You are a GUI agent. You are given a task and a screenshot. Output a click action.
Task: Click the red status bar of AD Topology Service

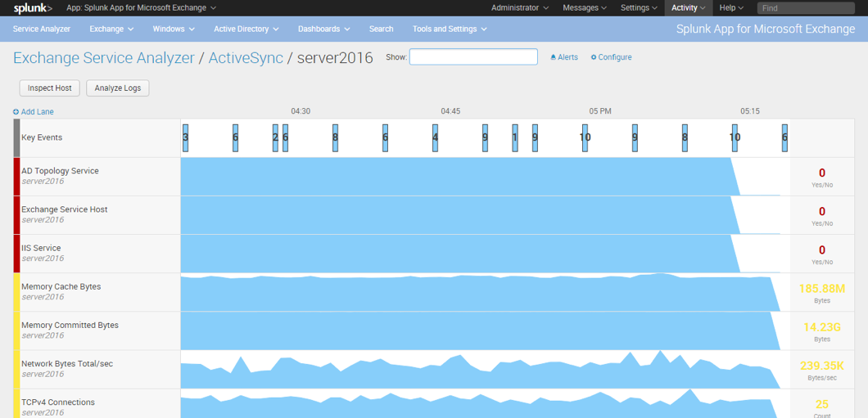[16, 177]
